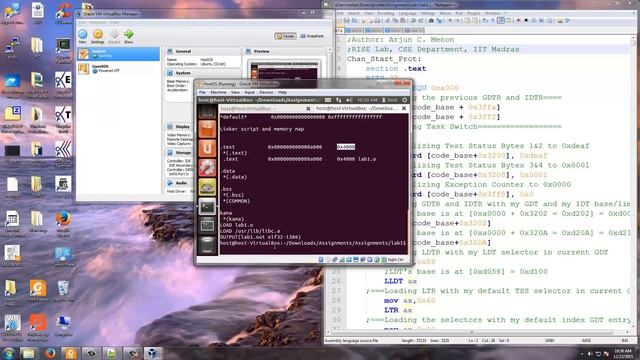Click Replace in Notepad++ toolbar
Image resolution: width=640 pixels, height=360 pixels.
pyautogui.click(x=438, y=20)
